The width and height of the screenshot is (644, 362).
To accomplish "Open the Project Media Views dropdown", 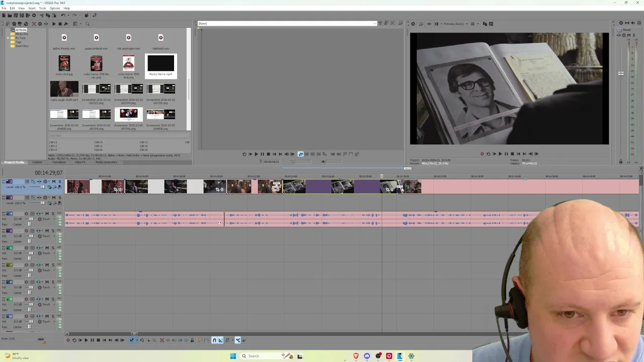I will pyautogui.click(x=80, y=24).
